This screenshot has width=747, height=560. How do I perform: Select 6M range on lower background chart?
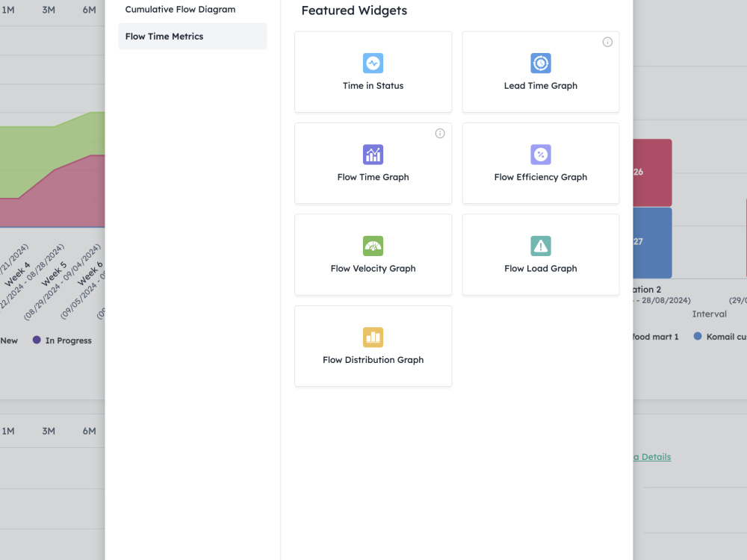click(x=89, y=431)
